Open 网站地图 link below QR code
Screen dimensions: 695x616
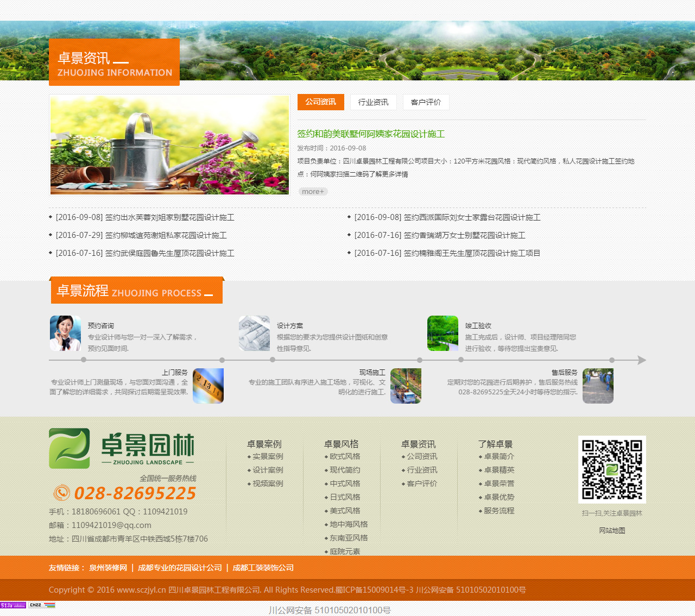click(612, 531)
